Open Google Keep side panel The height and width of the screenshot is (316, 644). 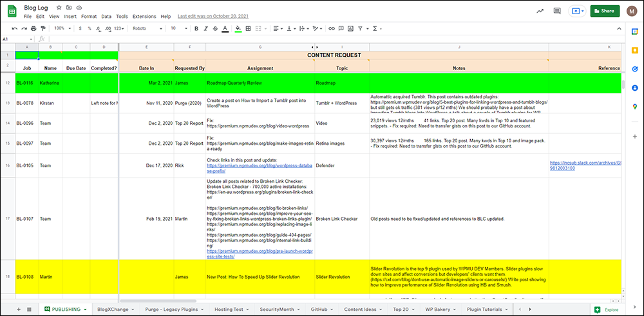[x=634, y=50]
